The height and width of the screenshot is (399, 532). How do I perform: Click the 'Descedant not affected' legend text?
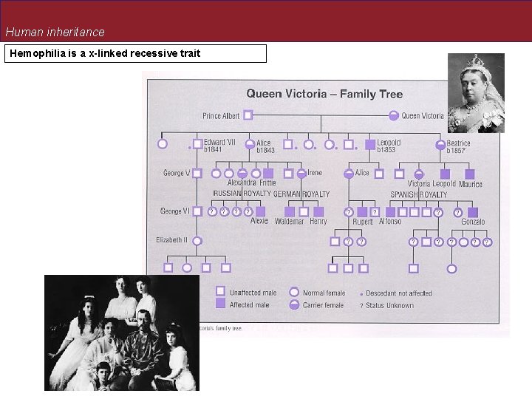(399, 293)
